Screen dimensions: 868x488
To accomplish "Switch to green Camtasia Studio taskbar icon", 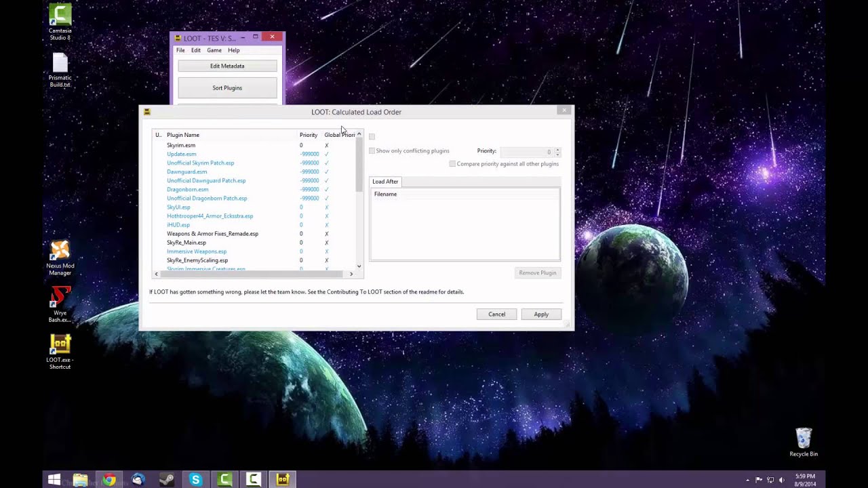I will (x=224, y=480).
